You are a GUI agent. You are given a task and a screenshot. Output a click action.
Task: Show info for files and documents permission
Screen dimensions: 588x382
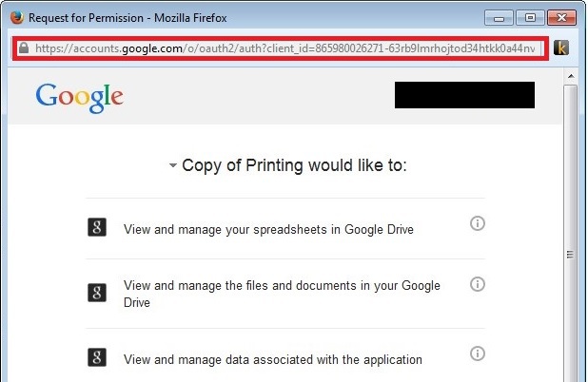[478, 284]
